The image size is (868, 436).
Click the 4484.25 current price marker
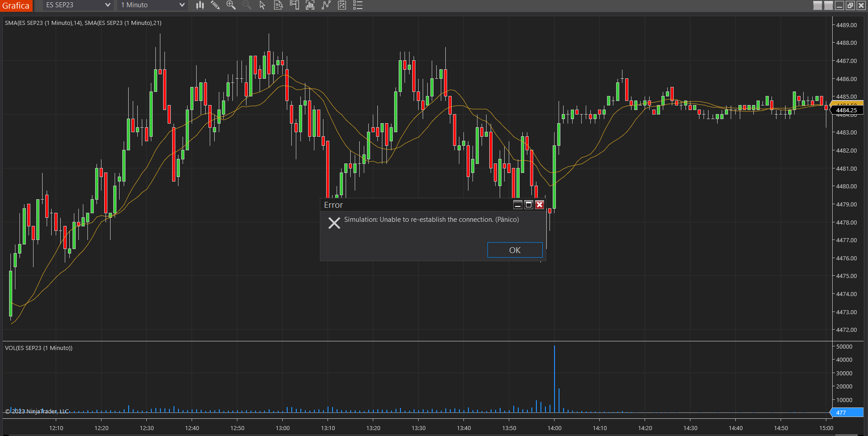tap(846, 110)
